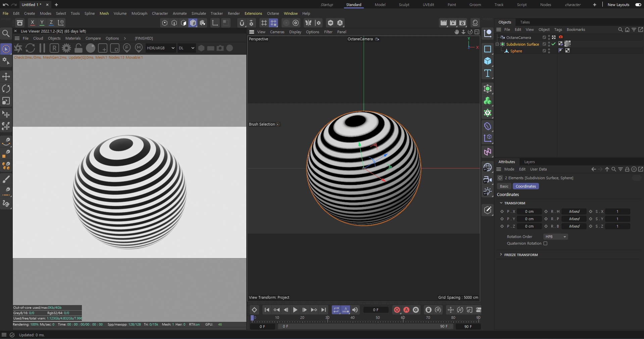Screen dimensions: 644x339
Task: Go to end of animation
Action: click(x=324, y=310)
